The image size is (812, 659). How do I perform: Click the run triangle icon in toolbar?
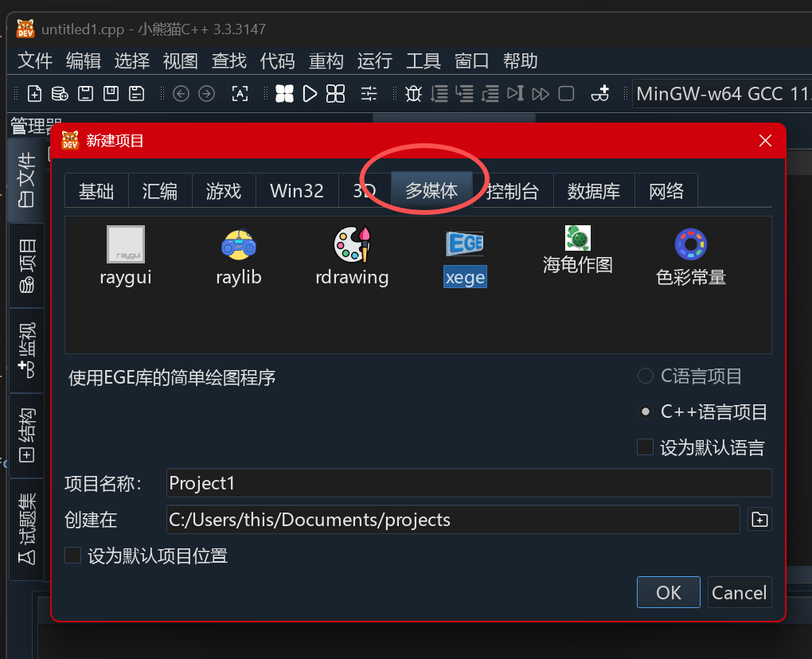[x=310, y=94]
